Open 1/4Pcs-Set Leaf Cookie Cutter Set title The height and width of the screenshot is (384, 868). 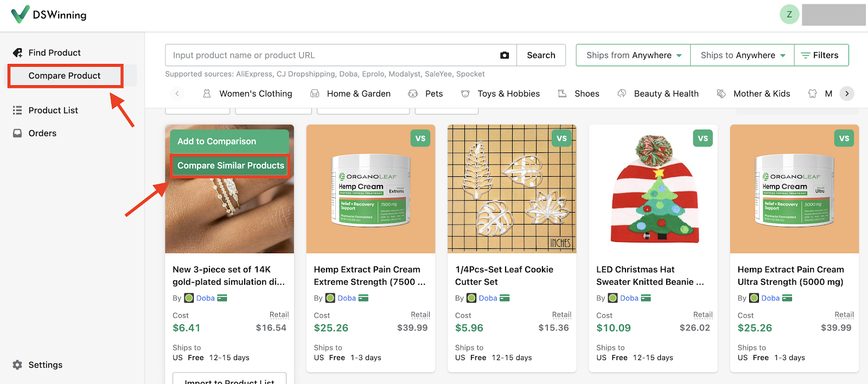click(x=504, y=276)
